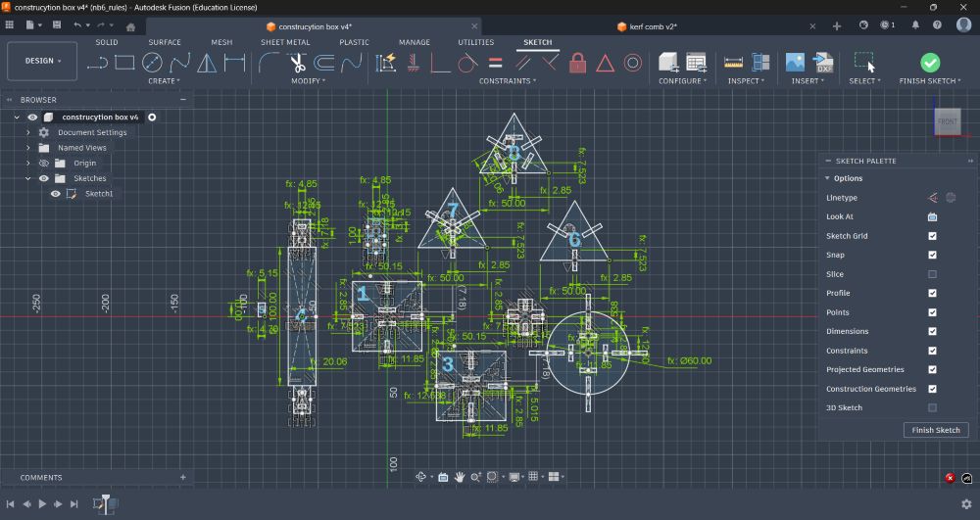
Task: Click the timeline Play button
Action: 42,503
